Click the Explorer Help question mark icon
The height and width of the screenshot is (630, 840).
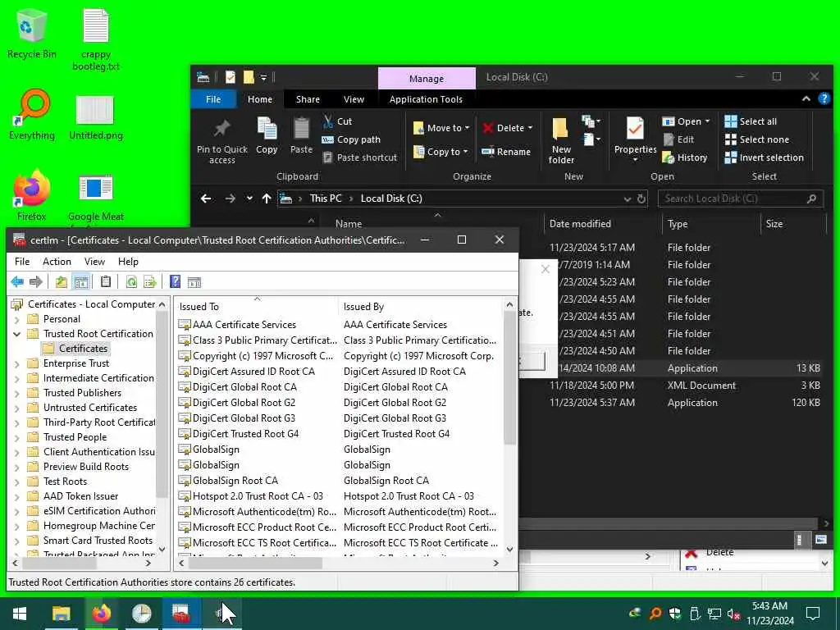click(824, 98)
